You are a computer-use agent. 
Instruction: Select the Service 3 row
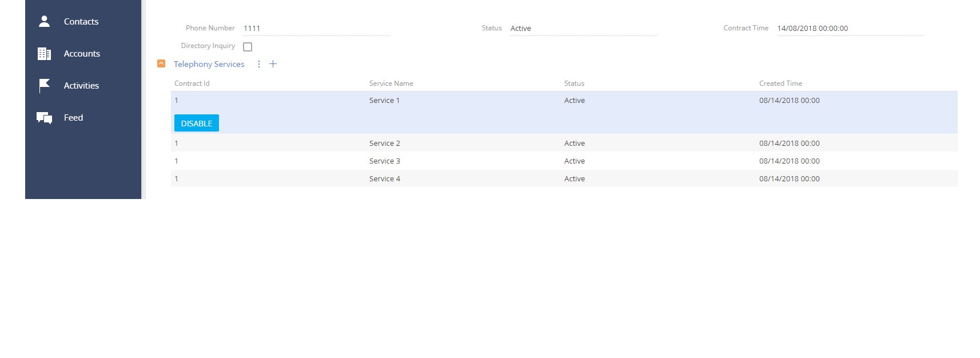tap(564, 161)
